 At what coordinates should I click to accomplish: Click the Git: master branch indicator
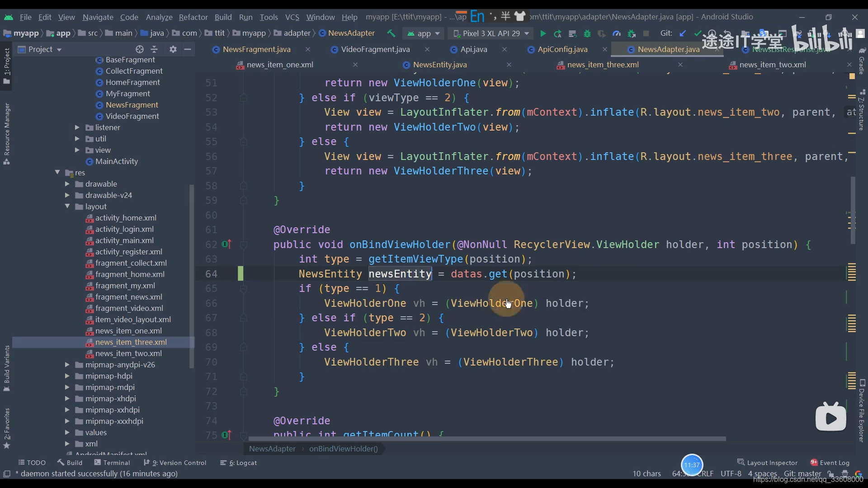click(x=802, y=474)
